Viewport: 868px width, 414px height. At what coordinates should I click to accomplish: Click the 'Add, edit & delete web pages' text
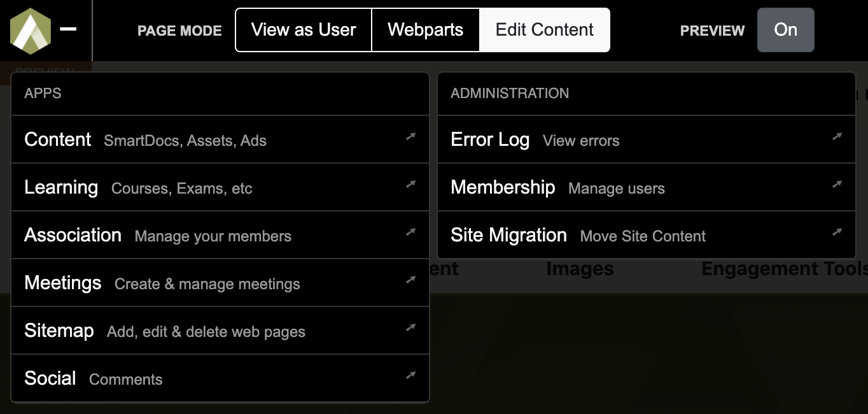[206, 332]
